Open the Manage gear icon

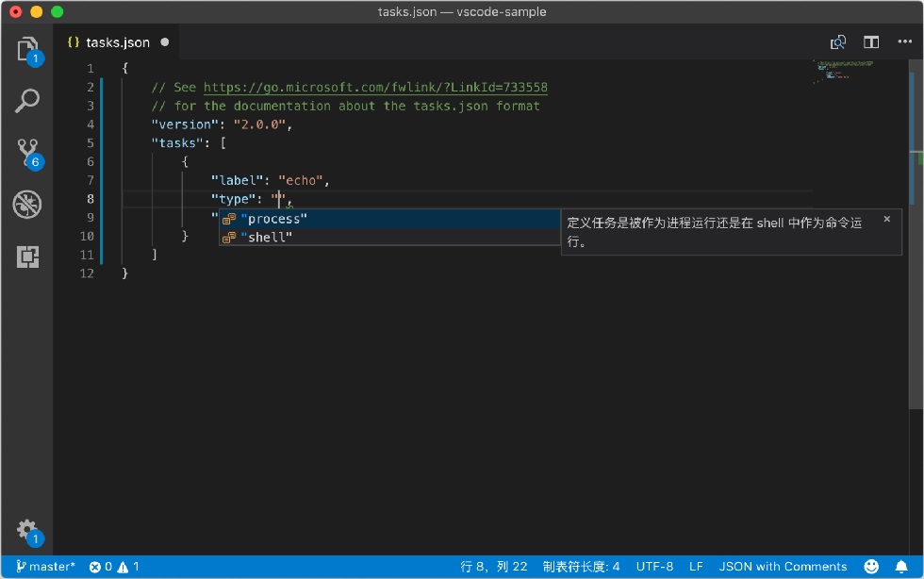(28, 531)
